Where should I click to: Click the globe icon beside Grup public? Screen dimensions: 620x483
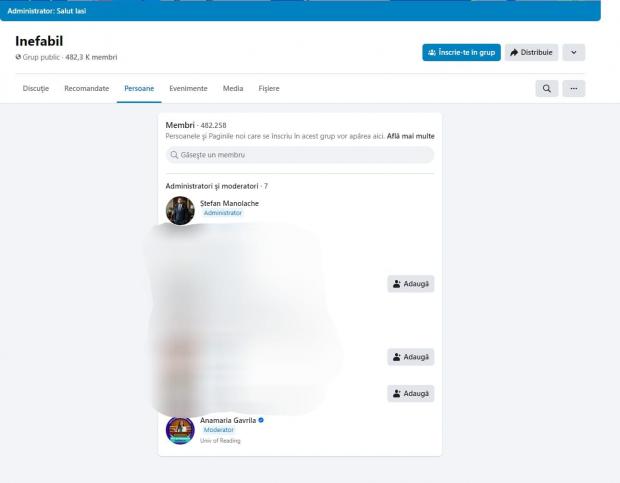(19, 57)
